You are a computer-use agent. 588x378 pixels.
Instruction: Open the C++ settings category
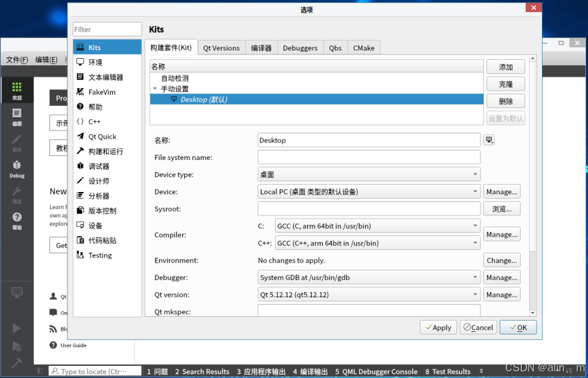pyautogui.click(x=107, y=121)
